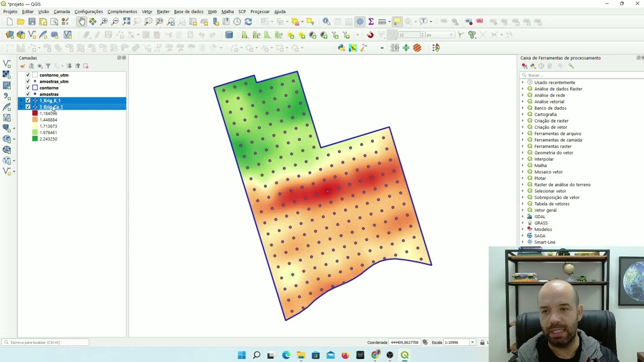The width and height of the screenshot is (644, 362).
Task: Expand the Usado recentemente group
Action: (x=522, y=82)
